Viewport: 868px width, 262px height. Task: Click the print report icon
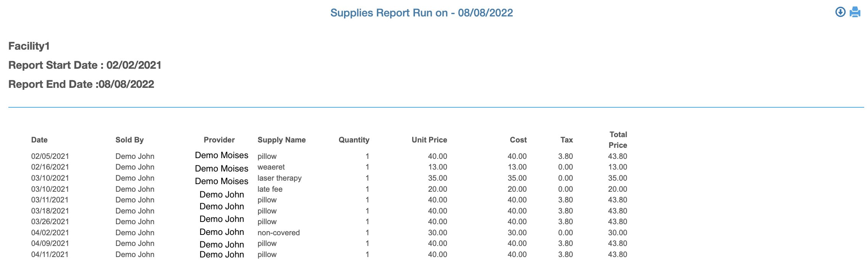(x=855, y=12)
